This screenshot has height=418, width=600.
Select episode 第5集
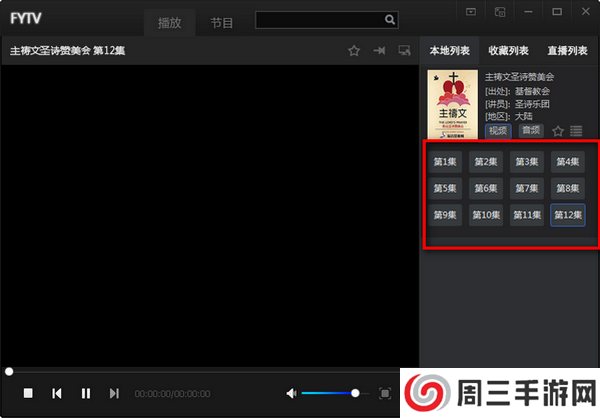pos(445,188)
